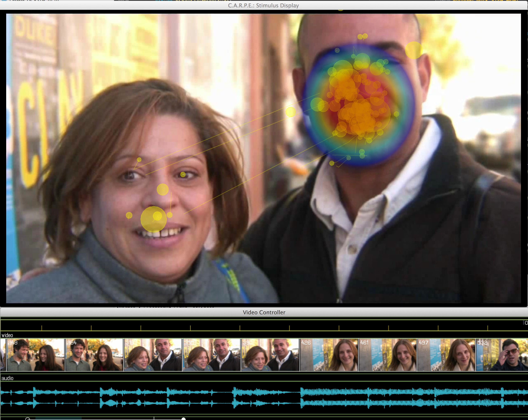Click the hollow slider handle at bottom left
528x420 pixels.
pyautogui.click(x=27, y=419)
